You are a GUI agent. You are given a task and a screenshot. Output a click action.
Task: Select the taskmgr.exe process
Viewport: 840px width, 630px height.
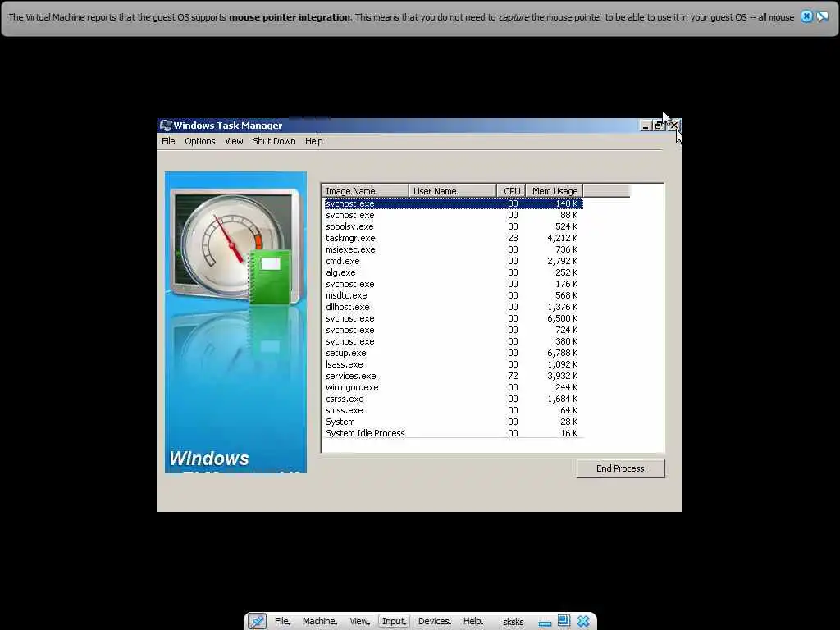453,238
